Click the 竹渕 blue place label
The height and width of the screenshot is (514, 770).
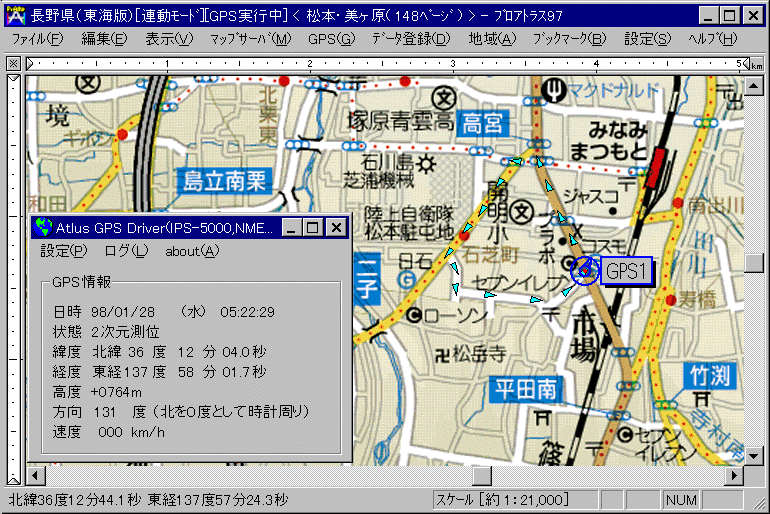coord(710,376)
